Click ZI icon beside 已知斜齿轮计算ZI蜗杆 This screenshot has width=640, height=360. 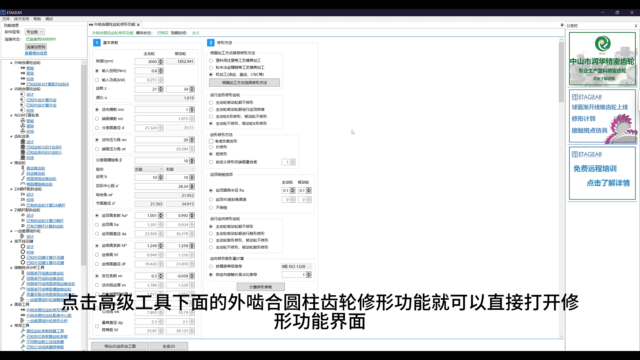tap(23, 221)
